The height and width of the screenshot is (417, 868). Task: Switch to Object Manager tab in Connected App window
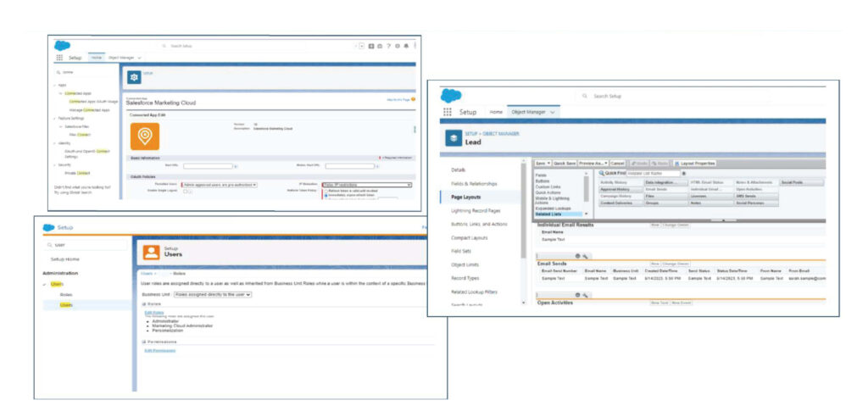point(121,57)
